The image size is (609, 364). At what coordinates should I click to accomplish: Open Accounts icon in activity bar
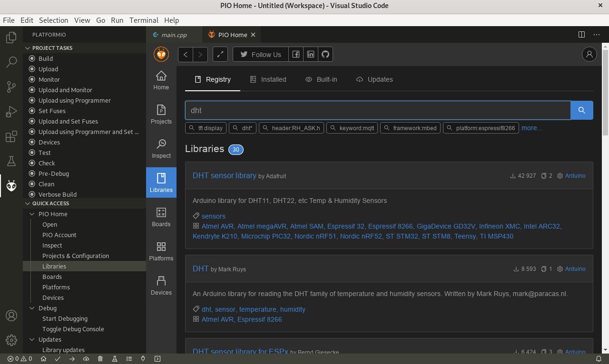coord(11,316)
